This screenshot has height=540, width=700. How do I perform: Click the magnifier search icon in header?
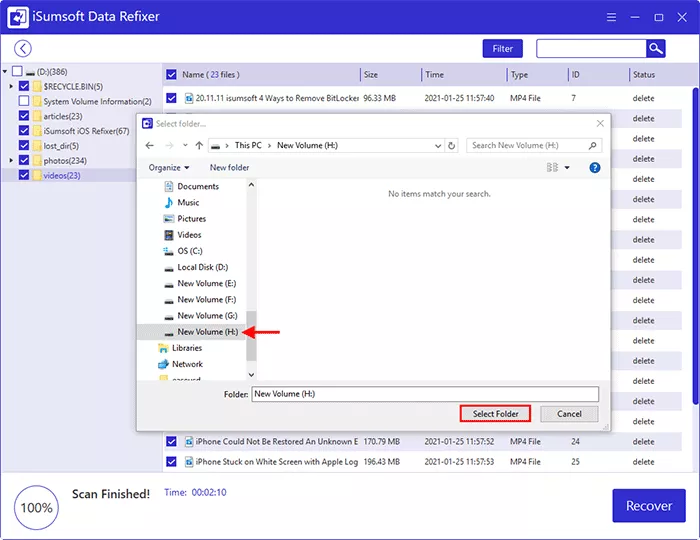[655, 48]
